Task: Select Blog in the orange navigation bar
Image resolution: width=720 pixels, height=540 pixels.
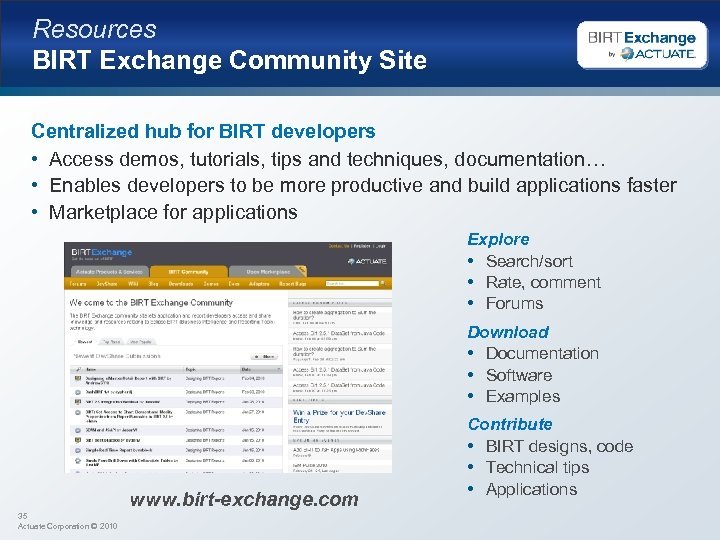Action: [x=153, y=284]
